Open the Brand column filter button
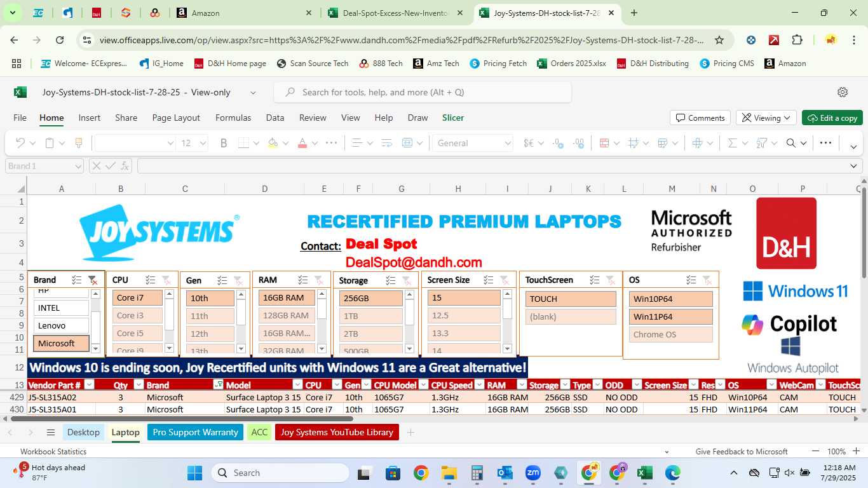 click(218, 384)
